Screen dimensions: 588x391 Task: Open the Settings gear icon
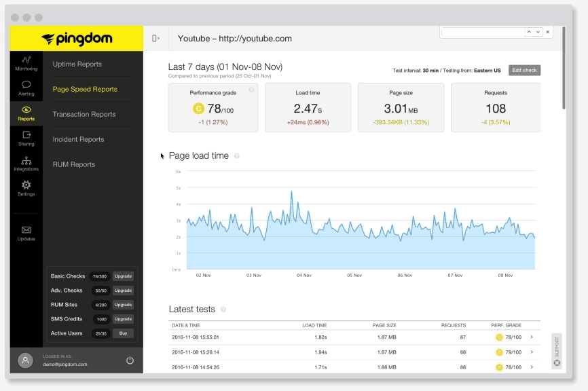click(26, 185)
